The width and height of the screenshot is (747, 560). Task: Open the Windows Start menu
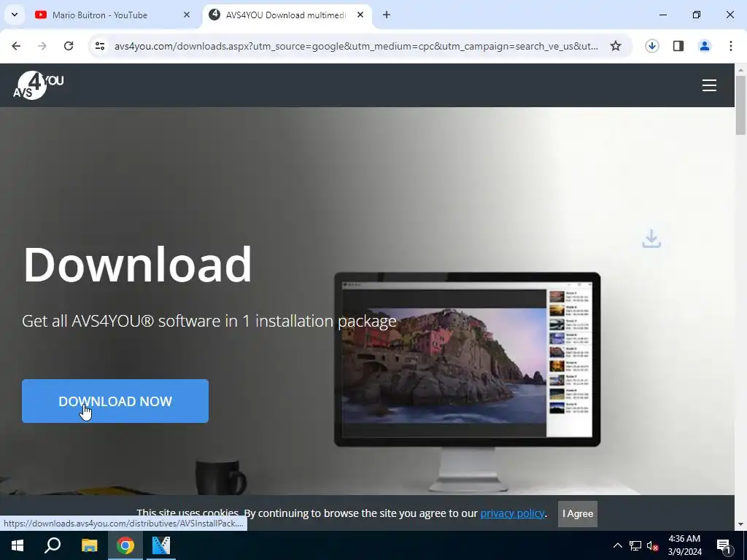pos(18,545)
